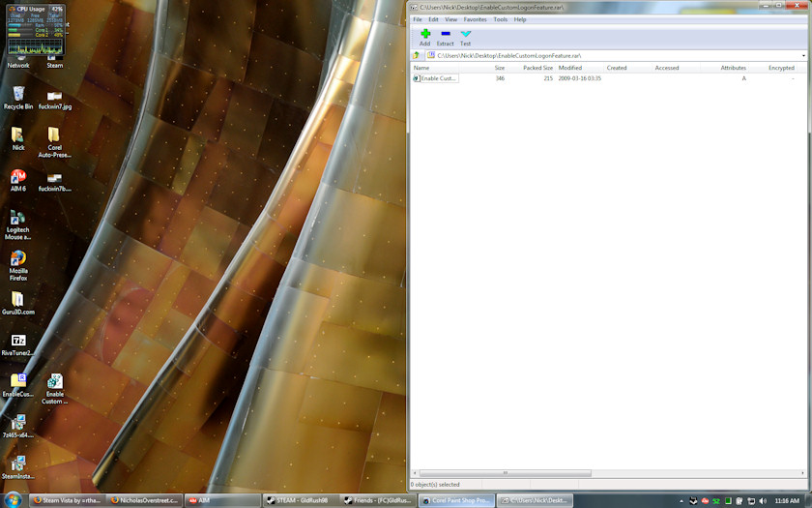Select the Recycle Bin icon
Viewport: 812px width, 508px height.
click(x=18, y=98)
